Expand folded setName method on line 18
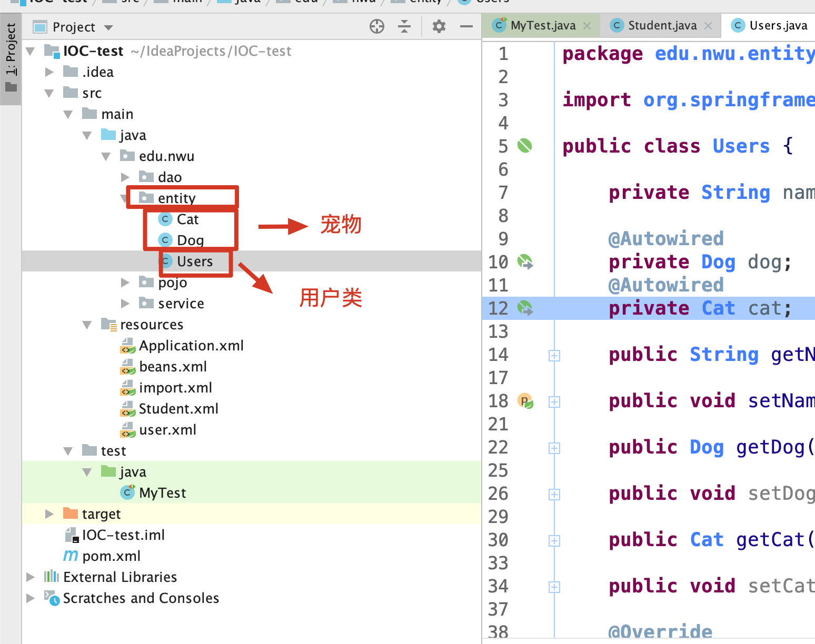Image resolution: width=815 pixels, height=644 pixels. [x=554, y=401]
